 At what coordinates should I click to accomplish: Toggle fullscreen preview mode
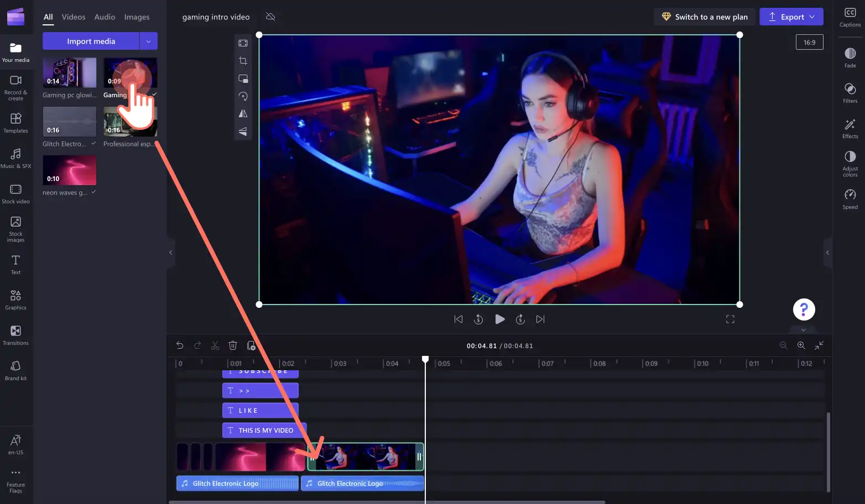[x=730, y=319]
